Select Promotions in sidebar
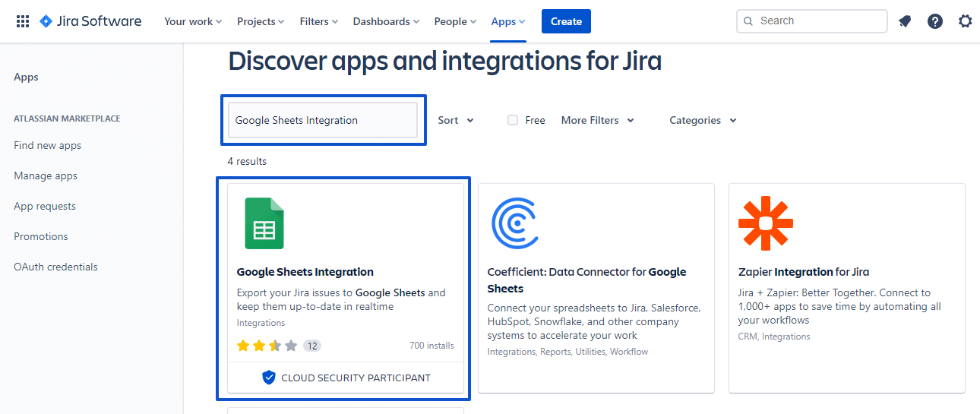This screenshot has height=414, width=980. click(x=41, y=236)
